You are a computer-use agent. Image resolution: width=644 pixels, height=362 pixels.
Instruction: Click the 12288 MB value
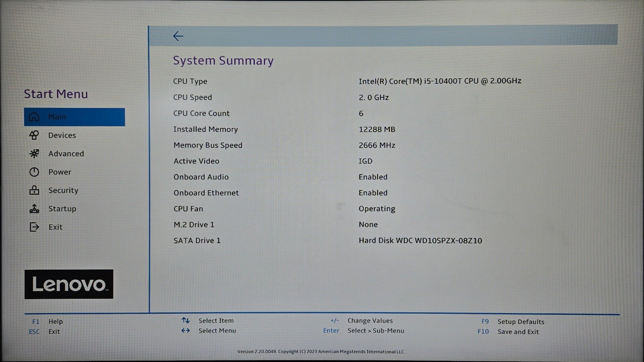point(377,129)
